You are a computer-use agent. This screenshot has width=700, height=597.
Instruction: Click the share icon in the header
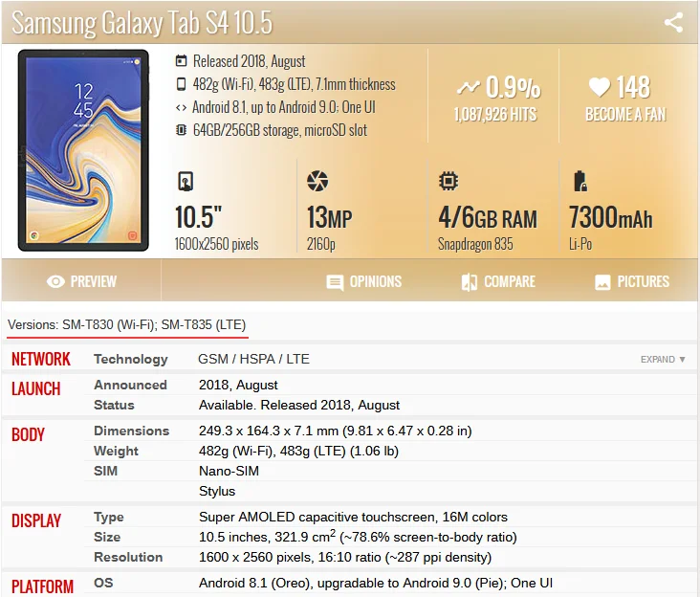pyautogui.click(x=673, y=22)
